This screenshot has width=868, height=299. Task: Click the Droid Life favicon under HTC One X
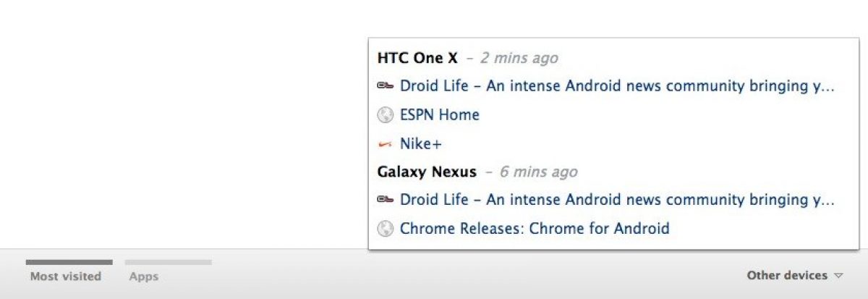(x=385, y=86)
